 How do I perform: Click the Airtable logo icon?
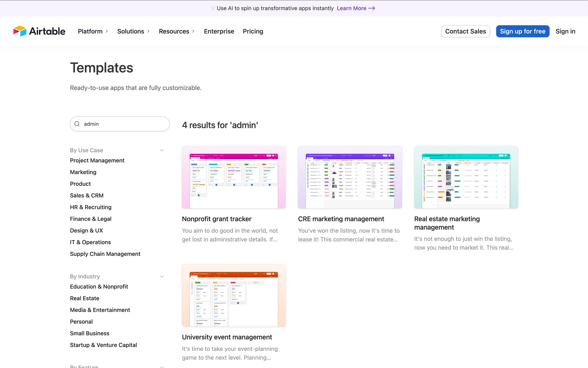click(20, 31)
